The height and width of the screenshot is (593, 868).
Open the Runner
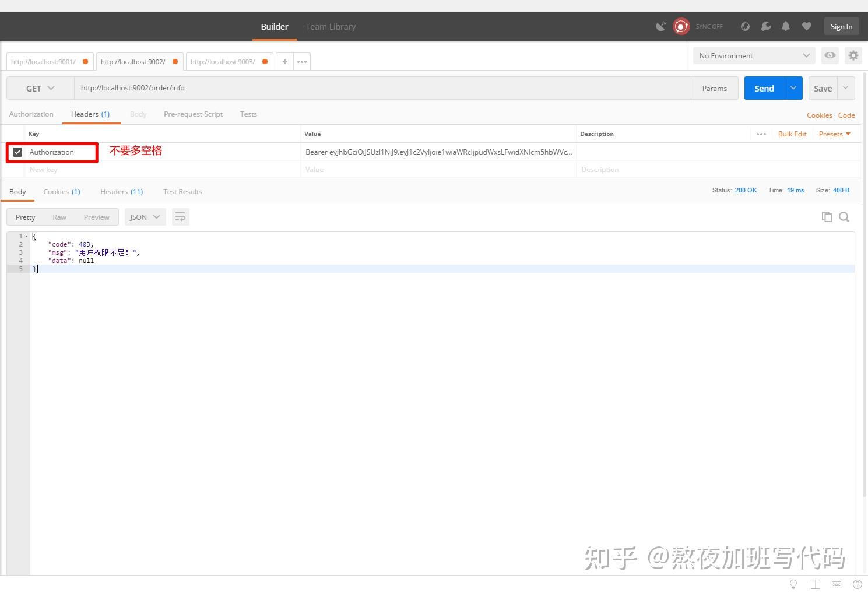(x=745, y=26)
